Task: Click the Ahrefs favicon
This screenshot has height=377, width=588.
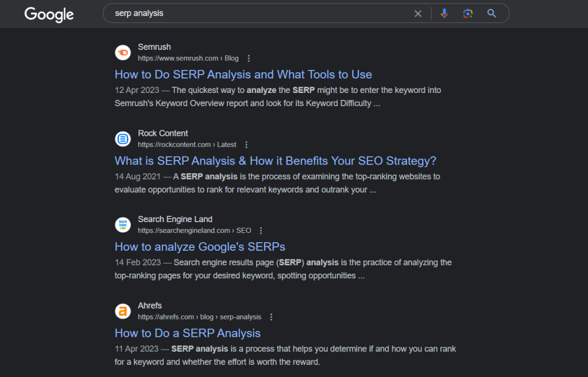Action: (x=122, y=311)
